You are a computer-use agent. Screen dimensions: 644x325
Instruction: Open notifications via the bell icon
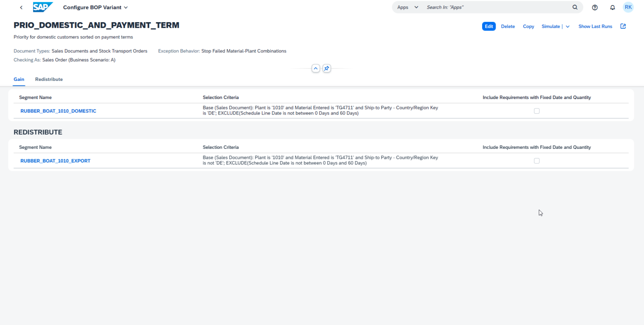tap(612, 7)
